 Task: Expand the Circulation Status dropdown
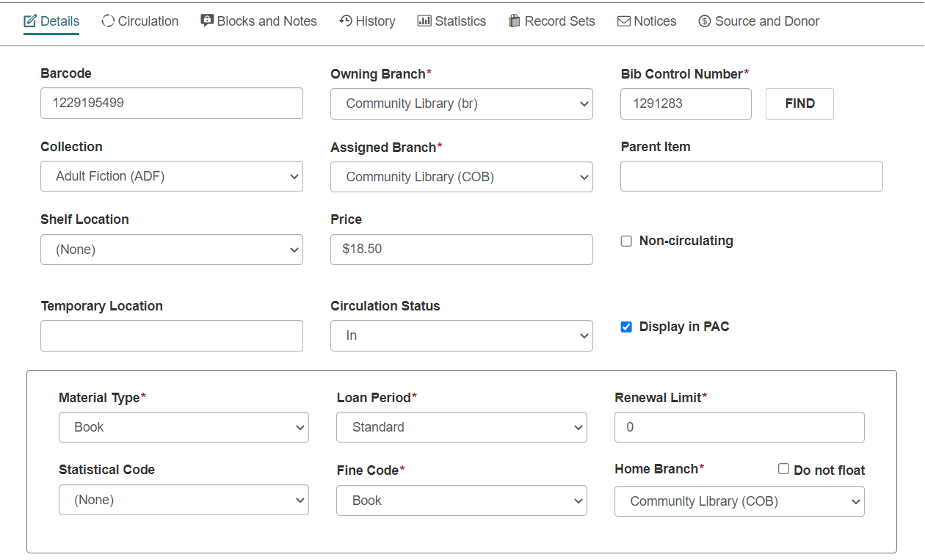tap(462, 335)
